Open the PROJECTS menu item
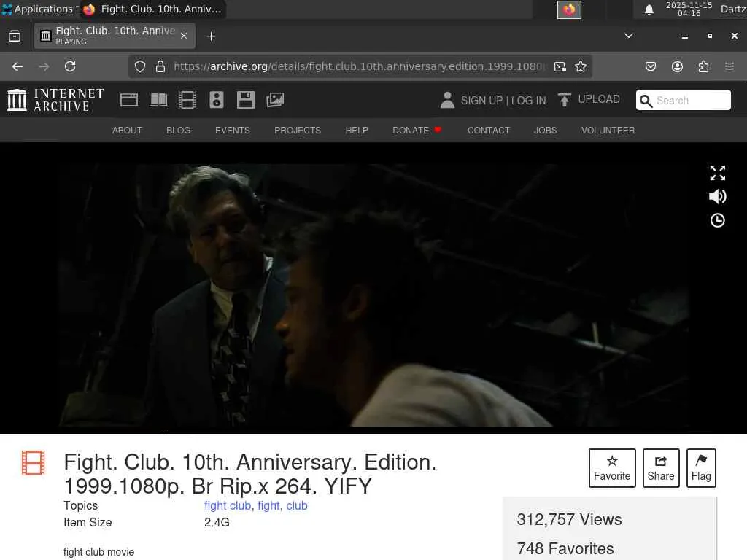Screen dimensions: 747x560 tap(298, 131)
